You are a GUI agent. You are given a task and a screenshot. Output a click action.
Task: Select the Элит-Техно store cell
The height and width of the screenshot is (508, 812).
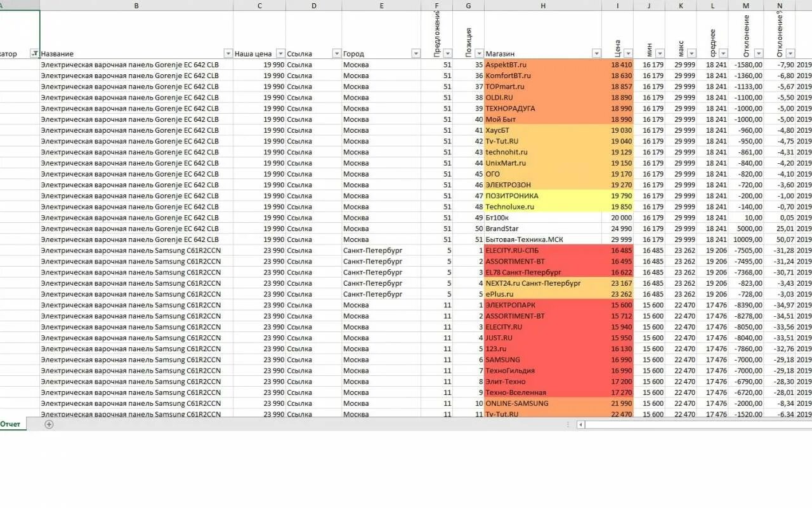coord(543,382)
